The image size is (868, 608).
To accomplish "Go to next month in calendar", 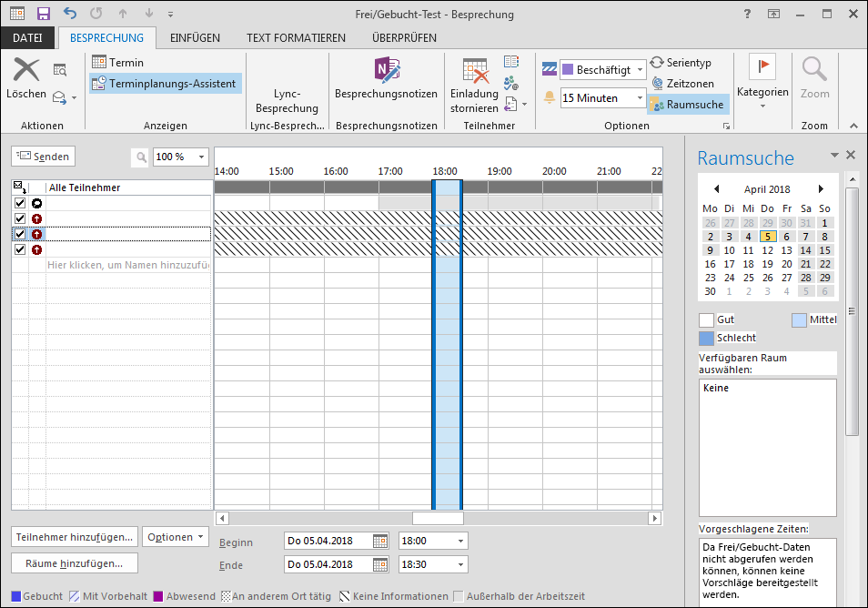I will pyautogui.click(x=821, y=188).
